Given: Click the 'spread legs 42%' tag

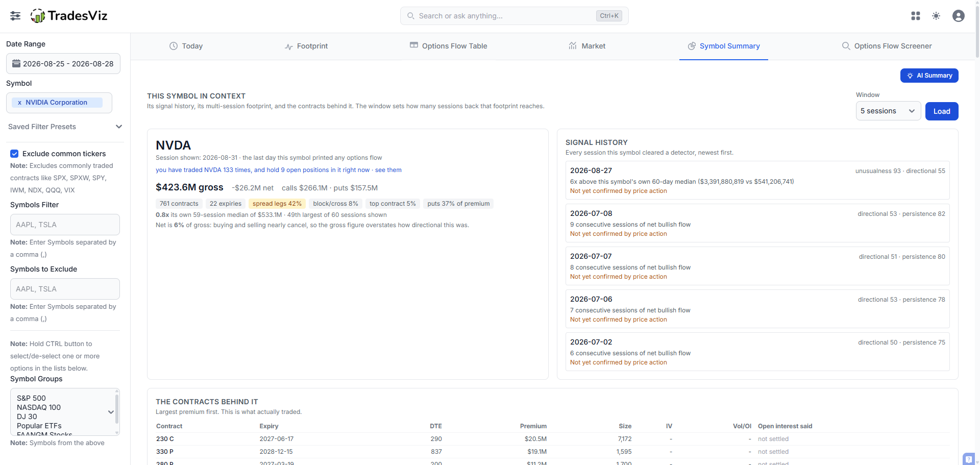Looking at the screenshot, I should point(277,204).
